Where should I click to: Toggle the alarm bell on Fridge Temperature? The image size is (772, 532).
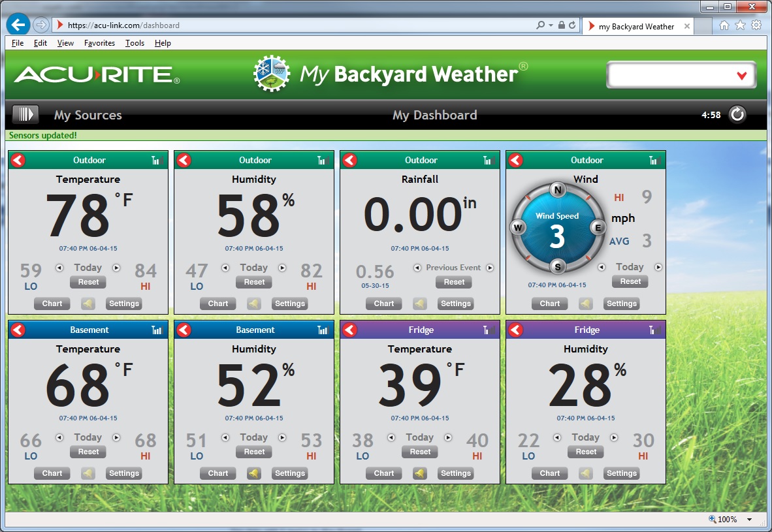(x=420, y=473)
